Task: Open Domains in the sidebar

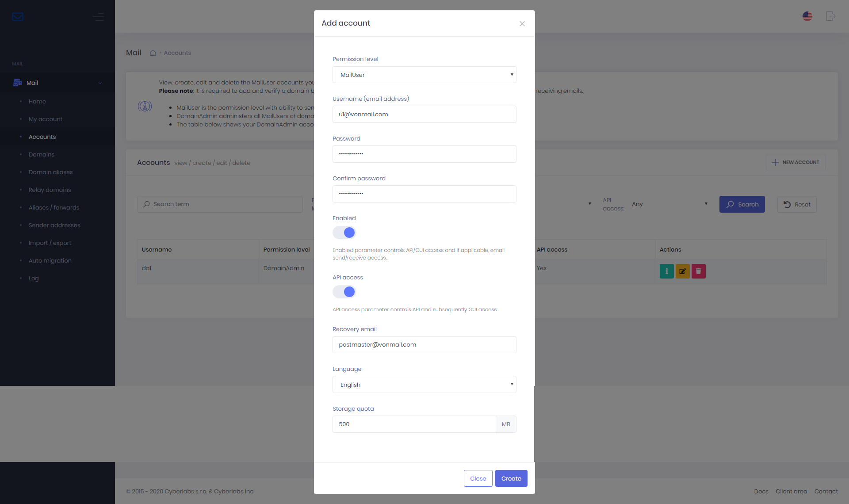Action: (x=42, y=155)
